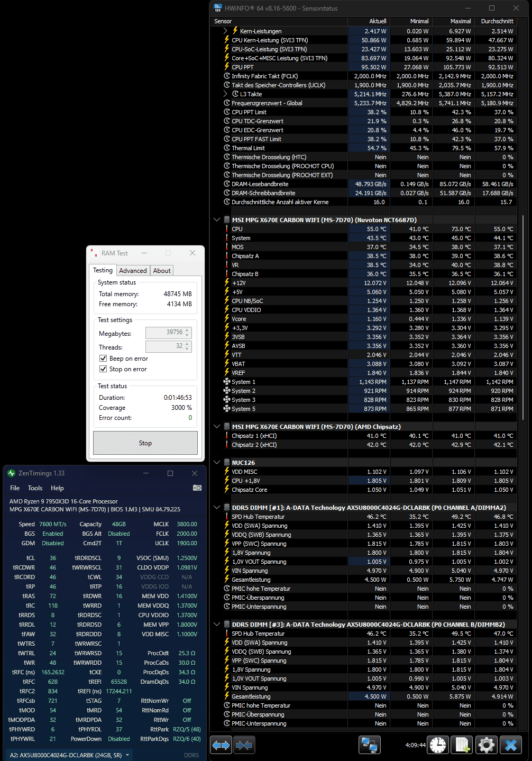Switch to the Advanced tab in RAM Test

click(133, 271)
